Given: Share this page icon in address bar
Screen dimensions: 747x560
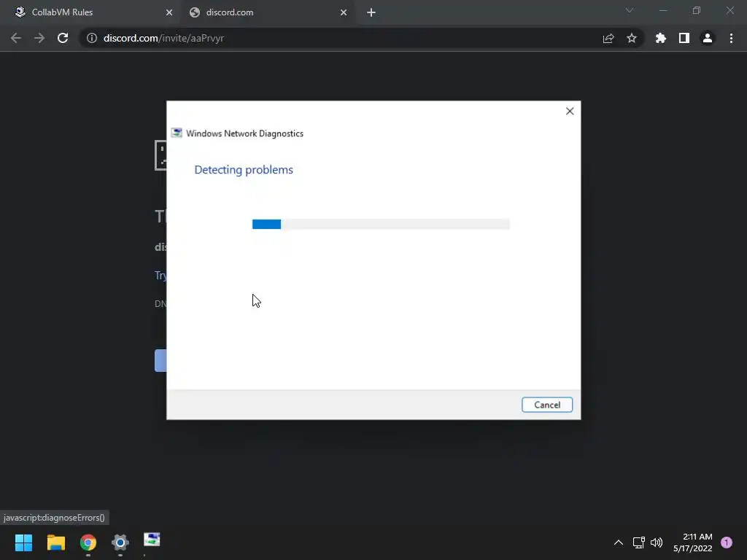Looking at the screenshot, I should tap(608, 38).
